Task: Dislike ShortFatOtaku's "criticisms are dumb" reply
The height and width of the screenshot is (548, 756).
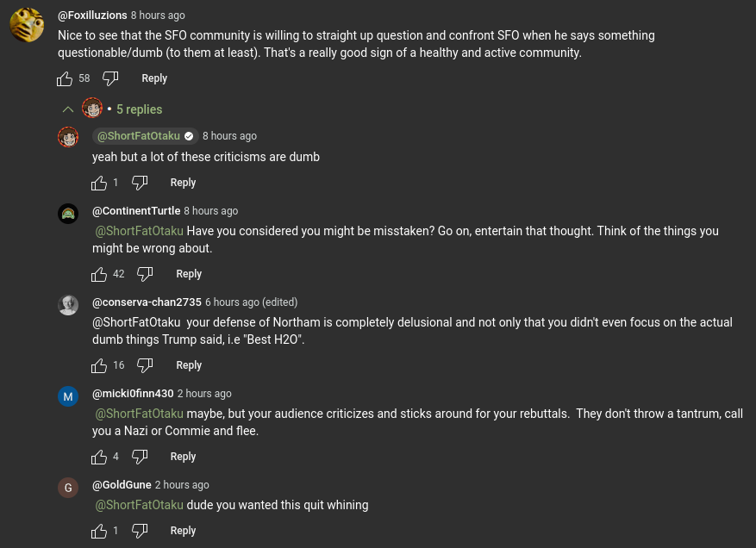Action: tap(140, 184)
